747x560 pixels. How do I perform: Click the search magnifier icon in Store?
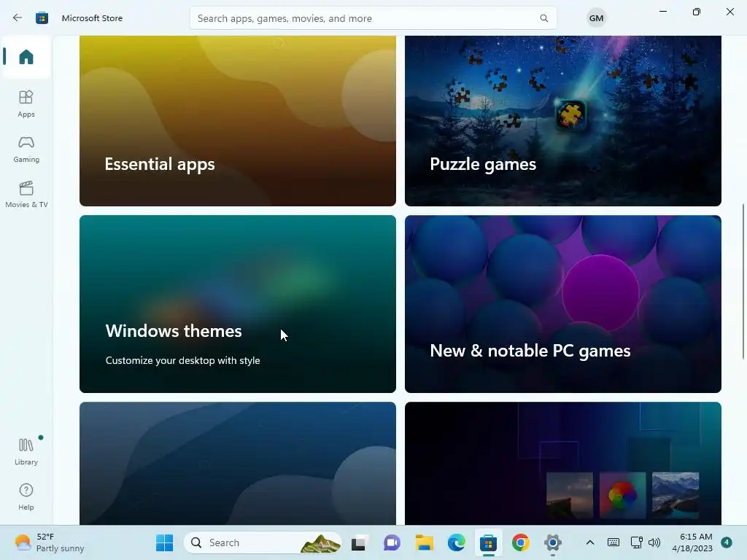point(543,18)
